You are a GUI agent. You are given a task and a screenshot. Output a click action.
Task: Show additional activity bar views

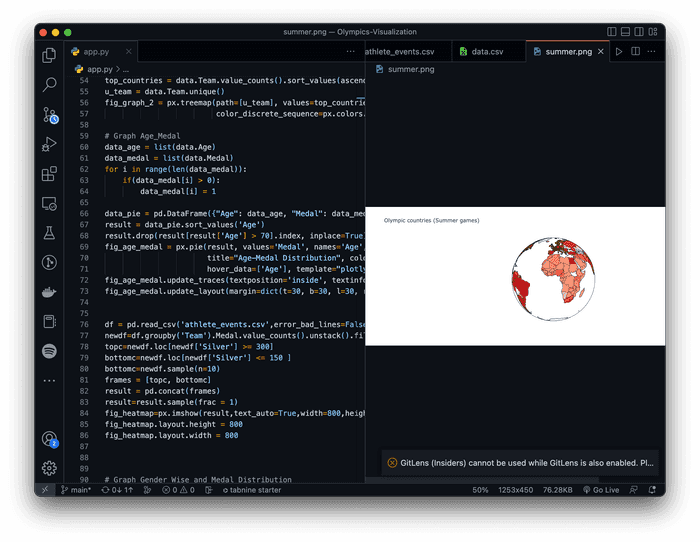49,380
